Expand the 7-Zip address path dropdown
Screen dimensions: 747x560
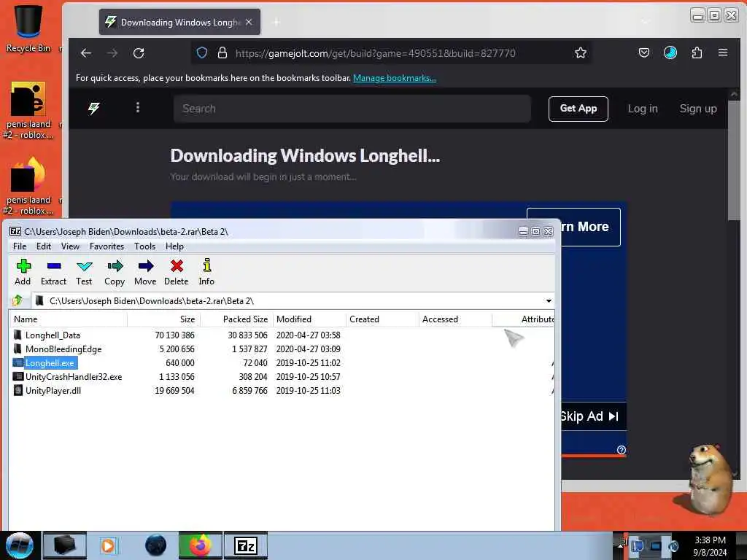[549, 301]
